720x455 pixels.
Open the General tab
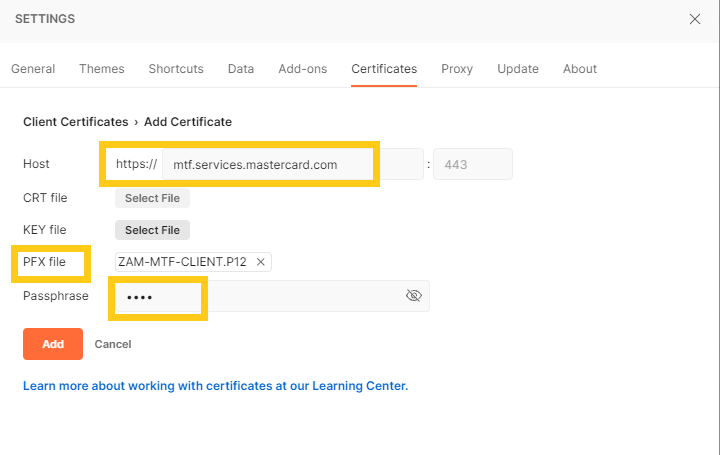pos(33,69)
